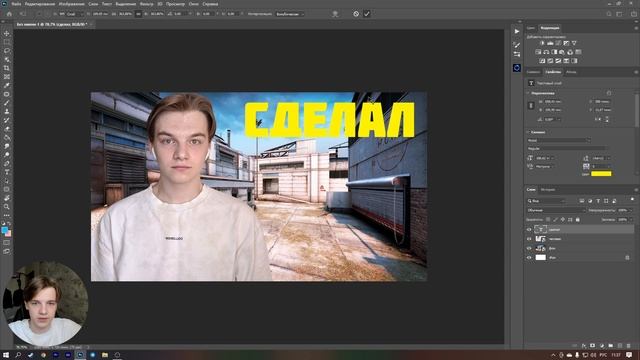
Task: Hide the bottom white Фон layer
Action: (529, 258)
